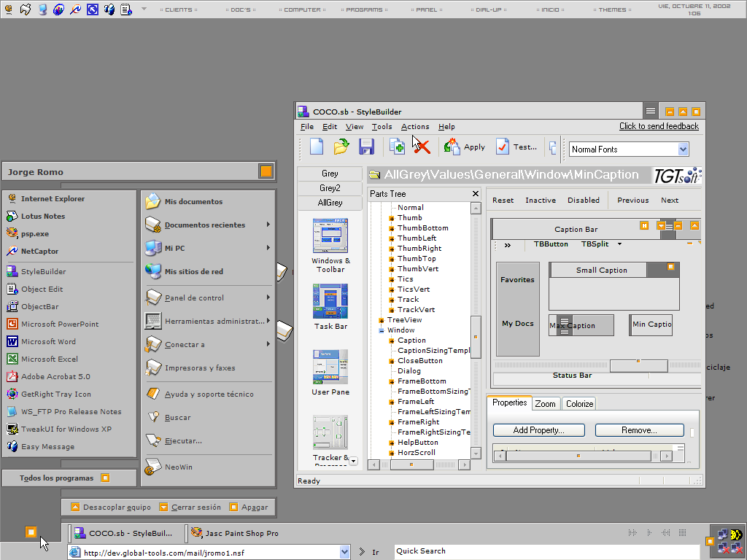747x560 pixels.
Task: Select the Dialog tree item
Action: point(409,371)
